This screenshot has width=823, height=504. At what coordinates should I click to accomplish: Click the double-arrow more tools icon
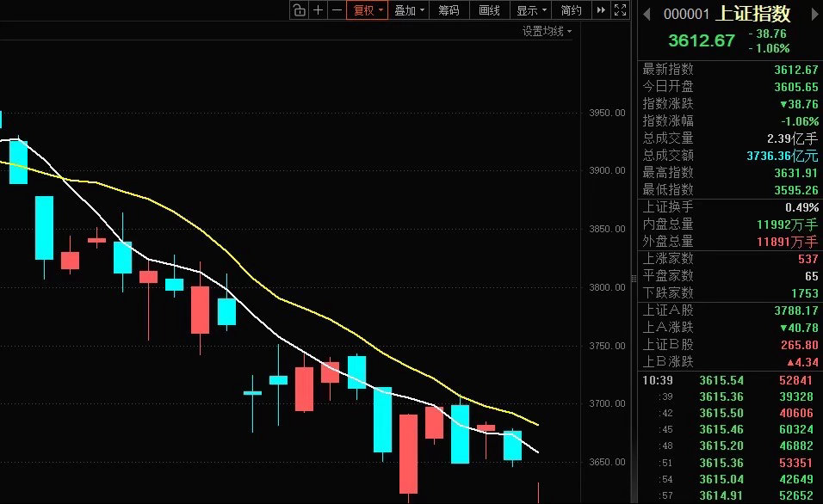point(601,10)
